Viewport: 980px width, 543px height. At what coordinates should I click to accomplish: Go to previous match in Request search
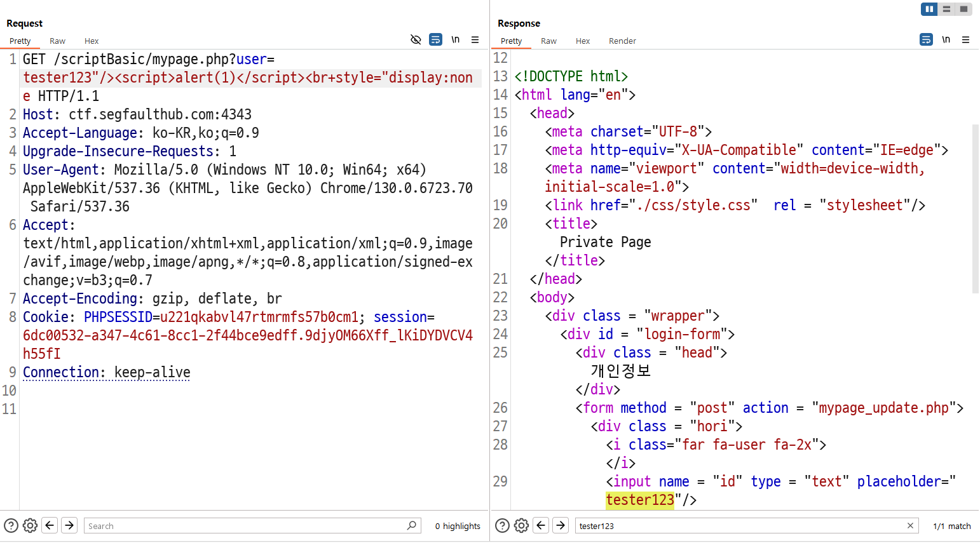click(50, 525)
